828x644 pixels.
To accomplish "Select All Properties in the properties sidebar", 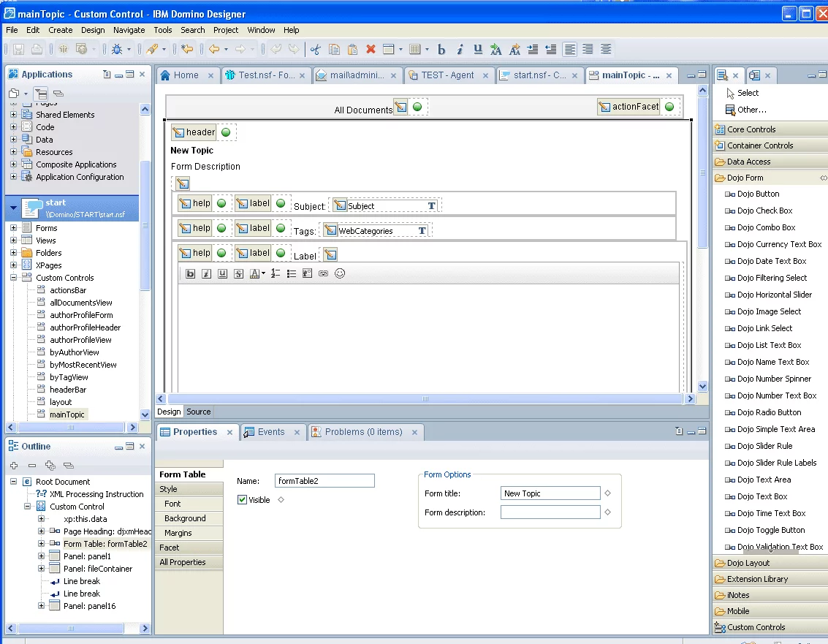I will tap(183, 562).
